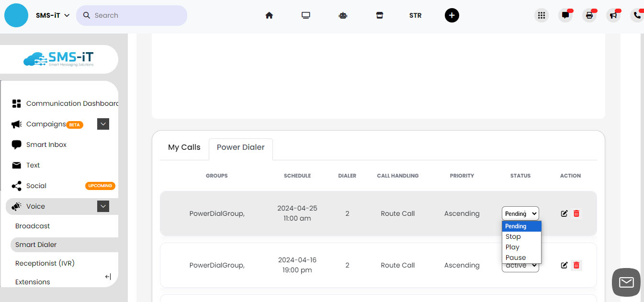This screenshot has width=644, height=302.
Task: Open the store icon in top bar
Action: [x=379, y=15]
